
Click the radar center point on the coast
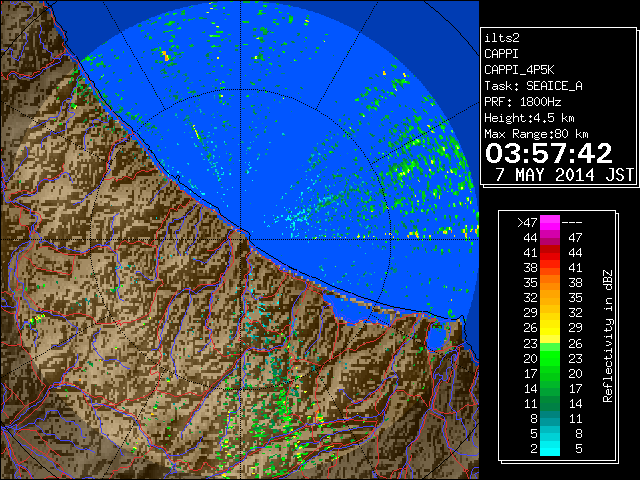click(x=241, y=239)
